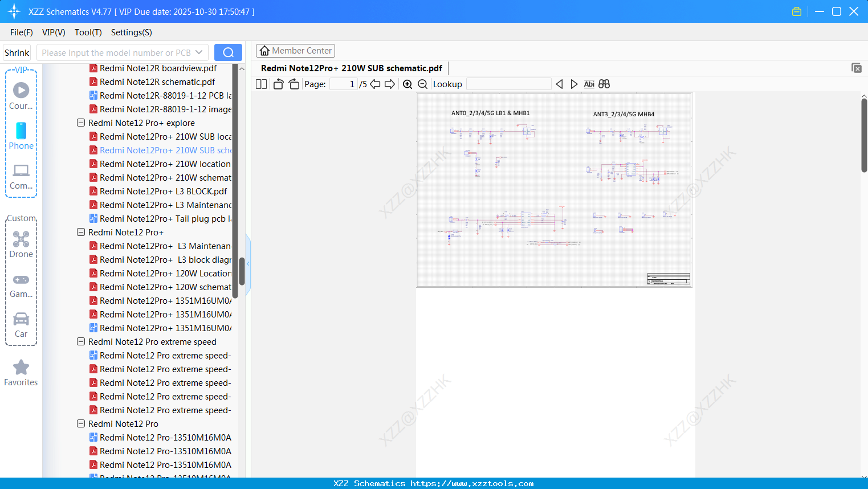Image resolution: width=868 pixels, height=489 pixels.
Task: Open the Courses sidebar category
Action: click(21, 96)
